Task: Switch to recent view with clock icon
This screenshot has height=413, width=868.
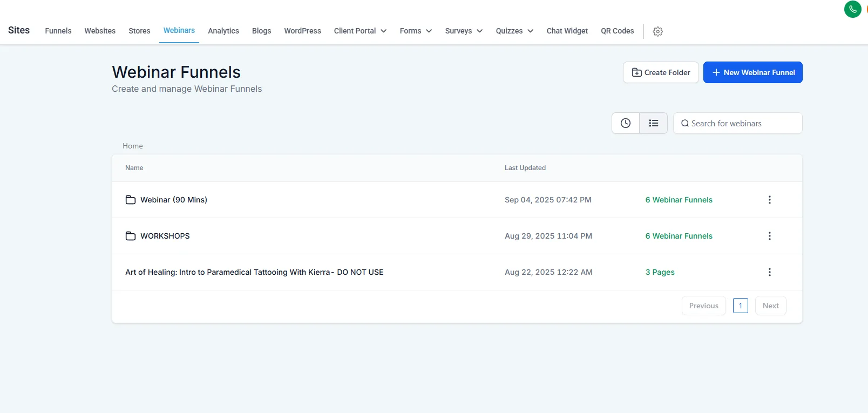Action: click(x=626, y=123)
